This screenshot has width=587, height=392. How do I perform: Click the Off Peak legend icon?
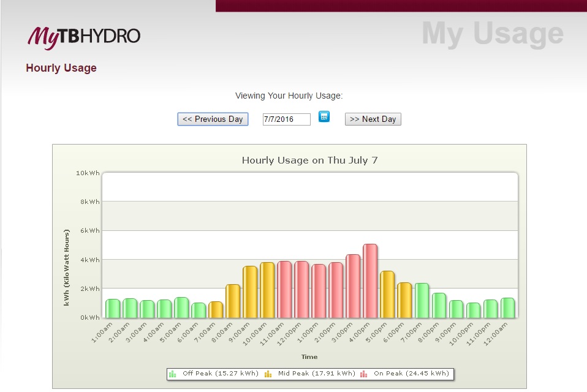pyautogui.click(x=173, y=374)
